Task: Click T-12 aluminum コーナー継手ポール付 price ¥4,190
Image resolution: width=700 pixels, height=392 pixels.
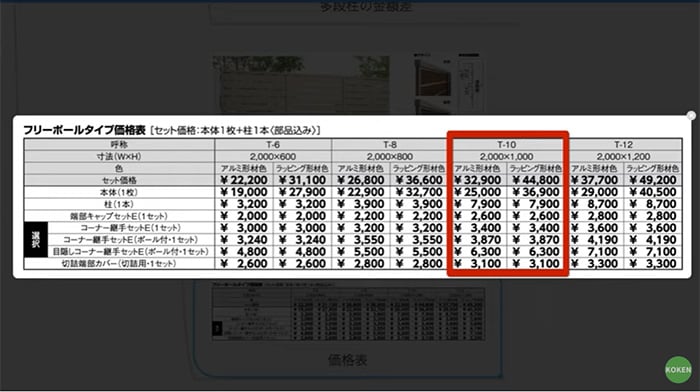Action: point(594,240)
